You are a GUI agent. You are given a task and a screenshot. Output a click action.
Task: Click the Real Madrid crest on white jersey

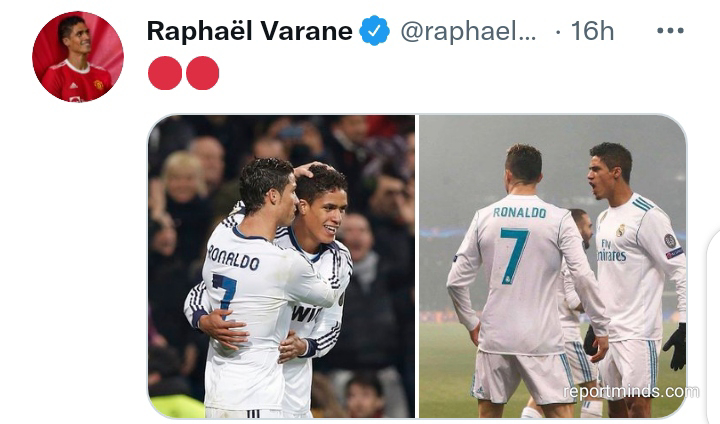click(621, 230)
